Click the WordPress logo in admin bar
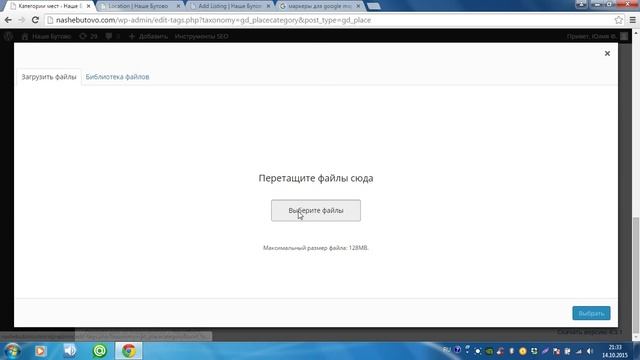Screen dimensions: 640x360 pyautogui.click(x=8, y=36)
